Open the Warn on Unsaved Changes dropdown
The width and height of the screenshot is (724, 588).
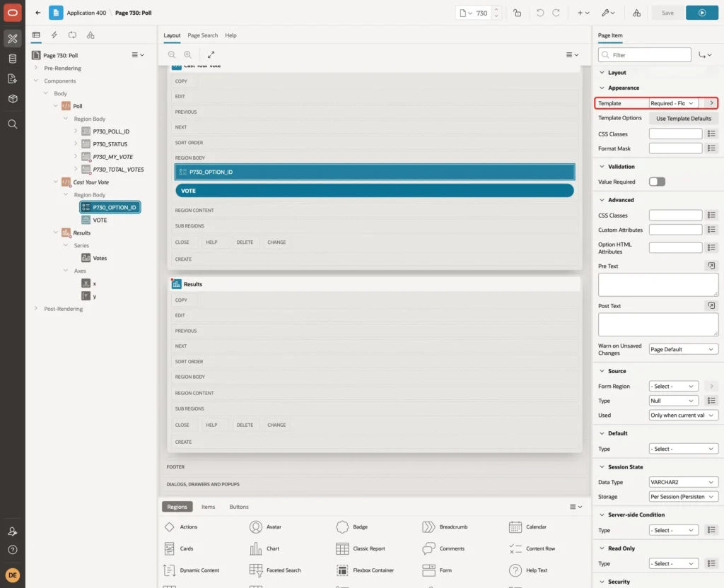(683, 349)
